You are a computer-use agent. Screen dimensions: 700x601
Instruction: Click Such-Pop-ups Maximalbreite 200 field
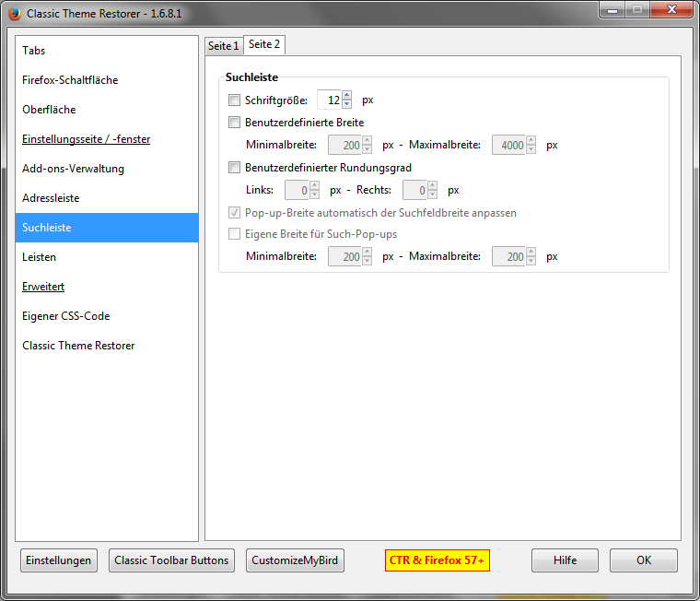click(x=508, y=256)
